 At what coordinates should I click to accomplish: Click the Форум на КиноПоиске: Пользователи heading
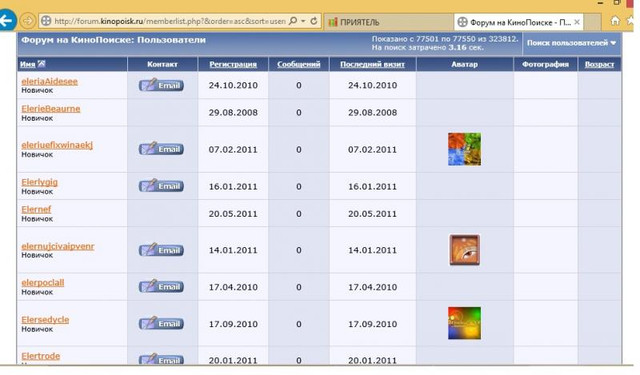[x=113, y=40]
